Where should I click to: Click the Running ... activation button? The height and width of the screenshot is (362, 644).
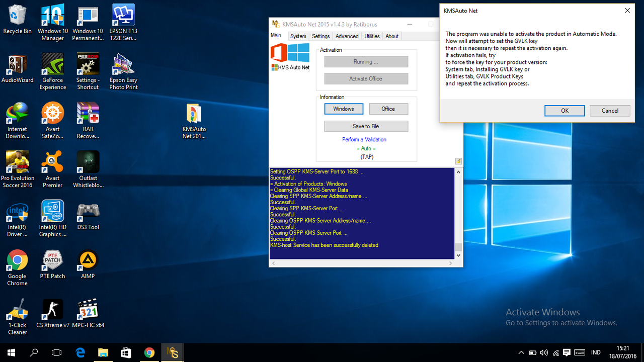pyautogui.click(x=366, y=62)
